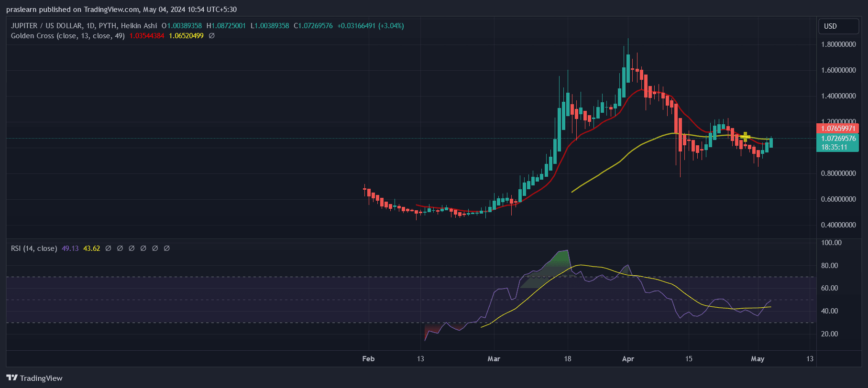Image resolution: width=868 pixels, height=388 pixels.
Task: Click the Mar date on the time axis
Action: 494,359
